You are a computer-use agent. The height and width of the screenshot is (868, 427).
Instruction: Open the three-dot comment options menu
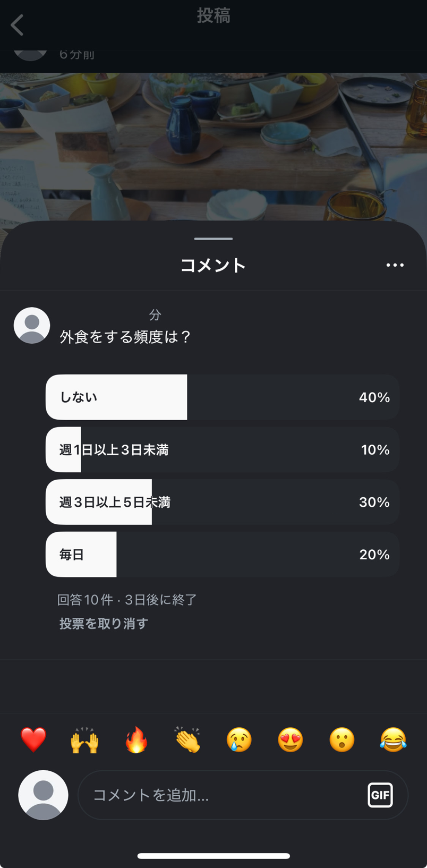pos(395,265)
